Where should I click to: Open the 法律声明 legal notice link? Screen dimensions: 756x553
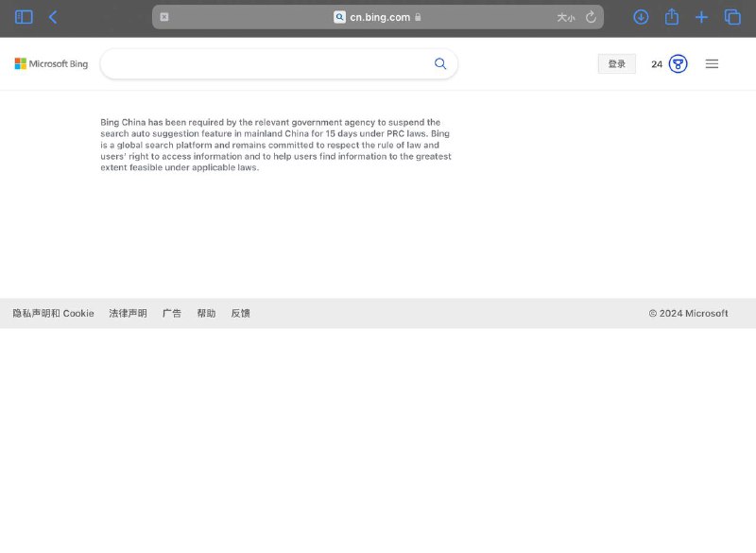[127, 313]
